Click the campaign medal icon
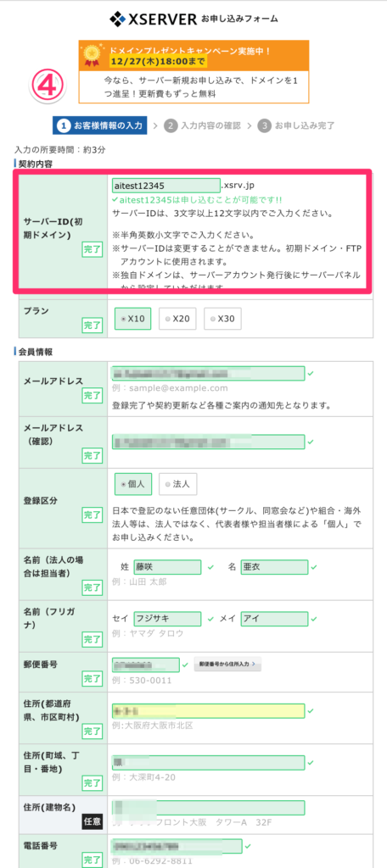Viewport: 387px width, 868px height. [90, 53]
